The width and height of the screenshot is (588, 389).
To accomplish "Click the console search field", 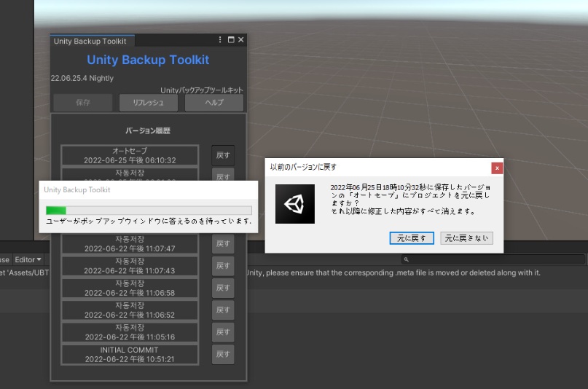I will pos(493,259).
